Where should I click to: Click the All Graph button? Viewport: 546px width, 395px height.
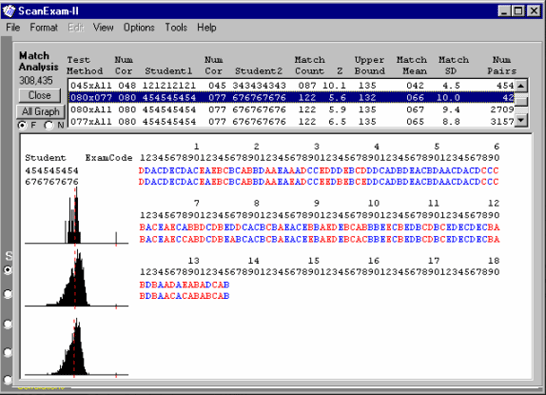[x=41, y=111]
